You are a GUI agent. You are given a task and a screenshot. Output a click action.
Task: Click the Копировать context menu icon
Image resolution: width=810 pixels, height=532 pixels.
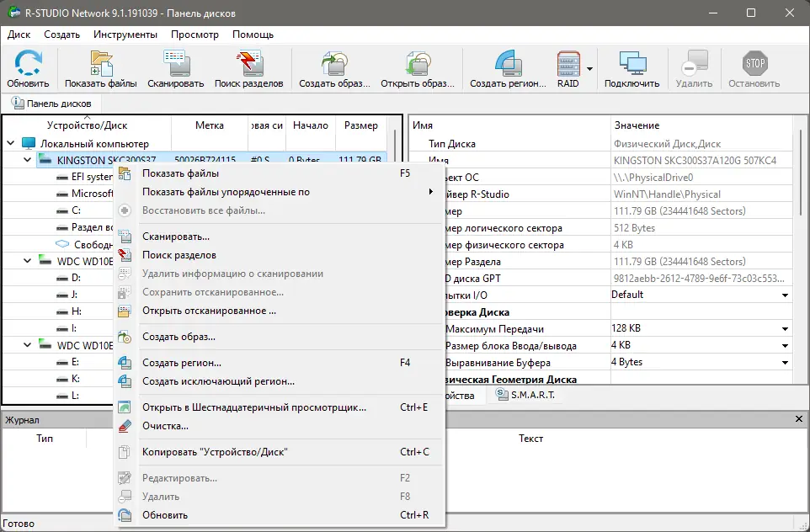(125, 452)
